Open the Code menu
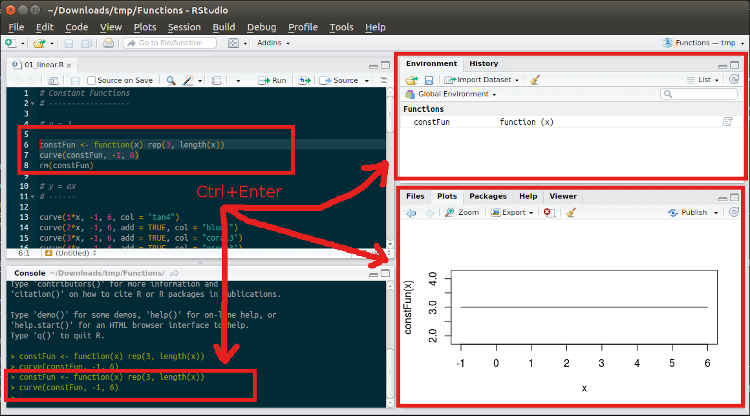The height and width of the screenshot is (416, 750). pyautogui.click(x=77, y=27)
